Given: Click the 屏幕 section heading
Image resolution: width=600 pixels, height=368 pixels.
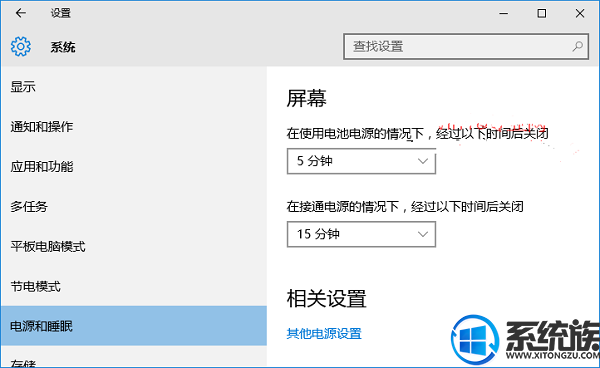Looking at the screenshot, I should coord(307,98).
